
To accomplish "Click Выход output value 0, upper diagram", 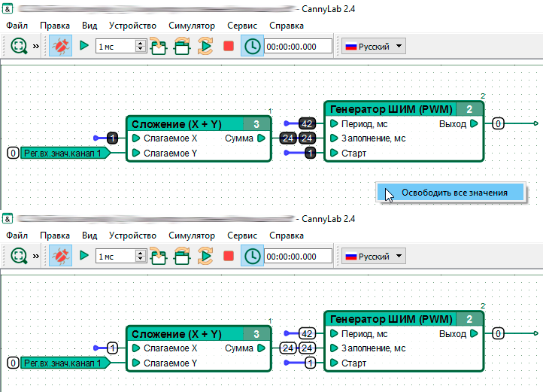I will click(x=498, y=123).
